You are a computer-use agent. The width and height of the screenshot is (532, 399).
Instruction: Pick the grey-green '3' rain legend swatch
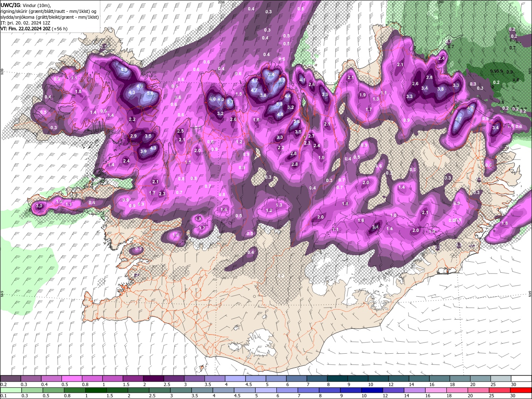pos(181,390)
